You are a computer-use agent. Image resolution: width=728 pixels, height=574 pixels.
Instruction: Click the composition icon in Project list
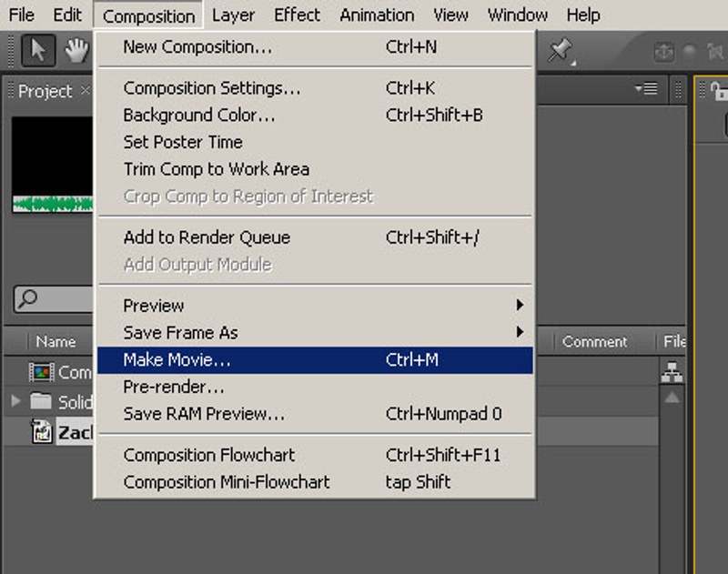42,371
